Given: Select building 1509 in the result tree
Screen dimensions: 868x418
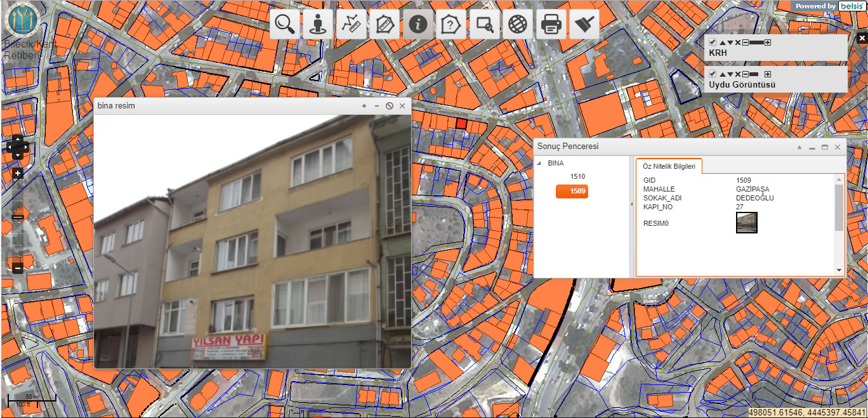Looking at the screenshot, I should [572, 192].
